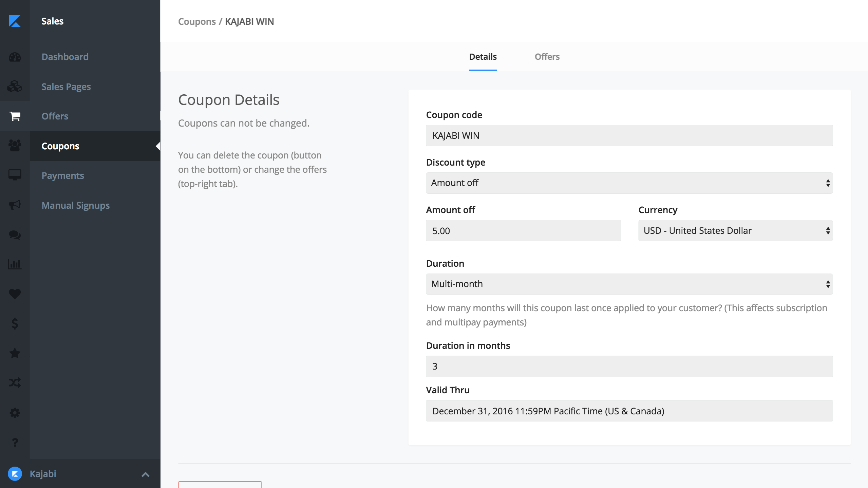868x488 pixels.
Task: Open the dashboard gauge icon in sidebar
Action: (x=15, y=57)
